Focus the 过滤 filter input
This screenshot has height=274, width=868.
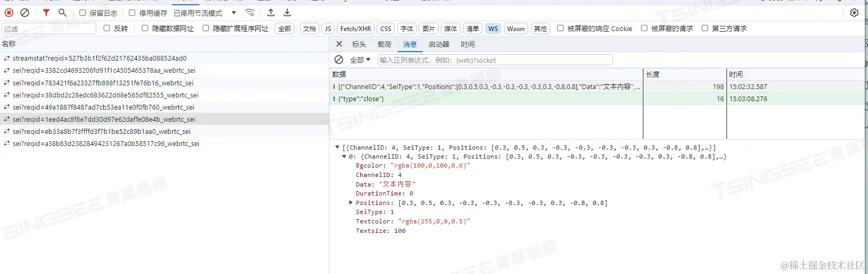(49, 28)
